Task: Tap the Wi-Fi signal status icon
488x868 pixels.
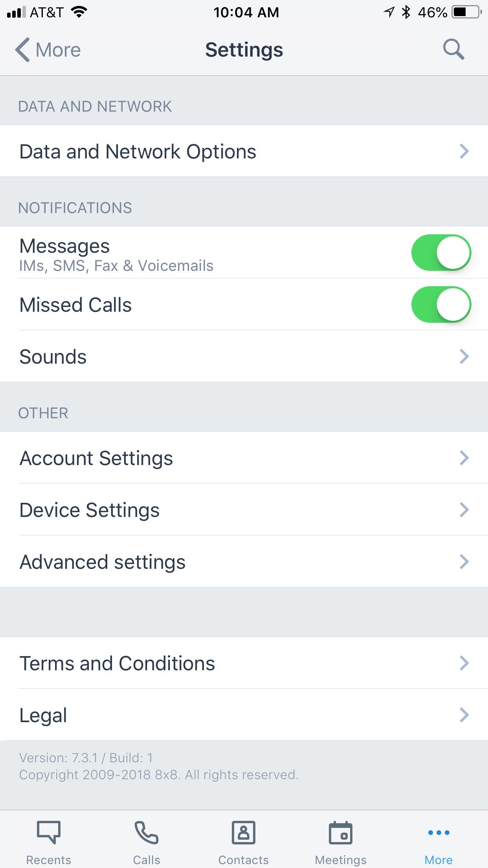Action: coord(79,12)
